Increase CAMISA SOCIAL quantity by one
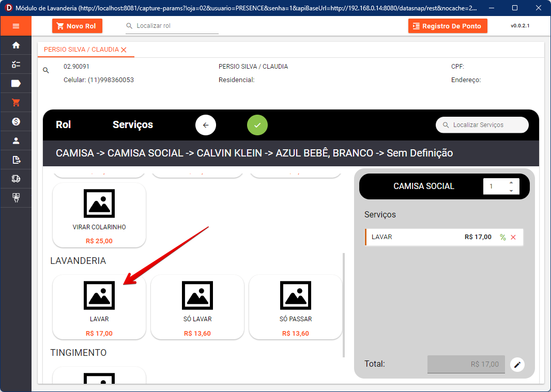Screen dimensions: 551x392 (511, 183)
